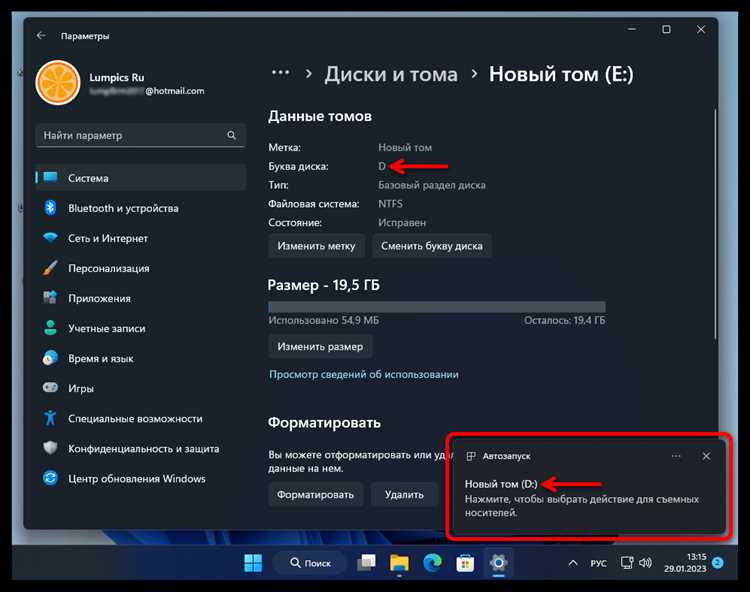750x592 pixels.
Task: Select Учетные записи category
Action: coord(141,329)
